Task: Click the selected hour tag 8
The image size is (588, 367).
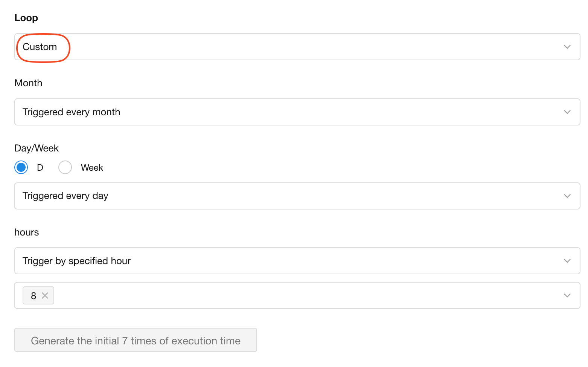Action: click(34, 296)
